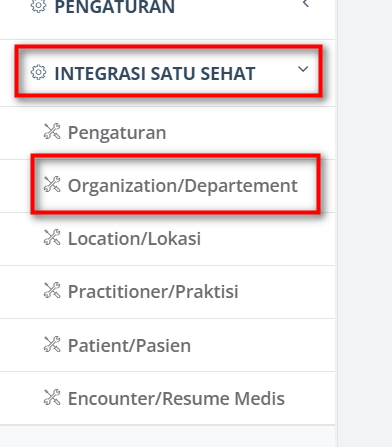Open Practitioner/Praktisi page
This screenshot has width=392, height=447.
tap(153, 292)
